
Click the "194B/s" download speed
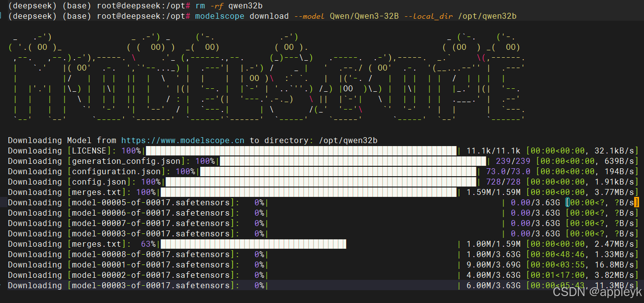click(x=619, y=172)
